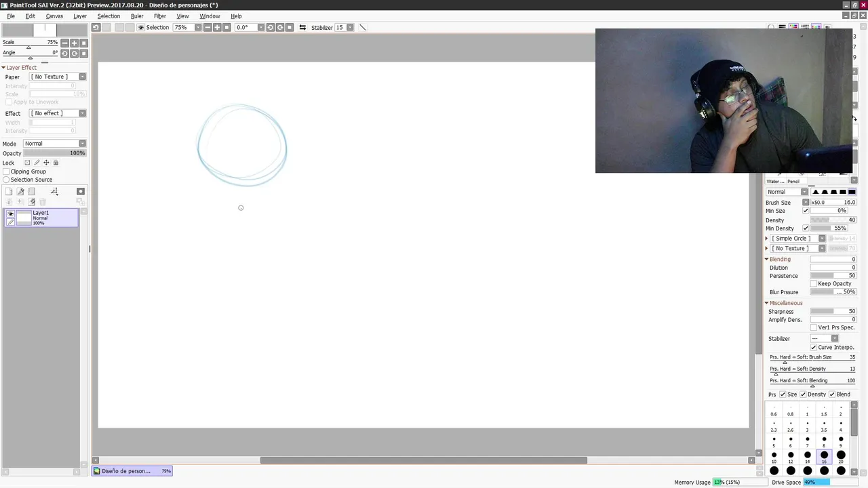Select the Diseño de person... document tab
868x488 pixels.
pos(132,471)
